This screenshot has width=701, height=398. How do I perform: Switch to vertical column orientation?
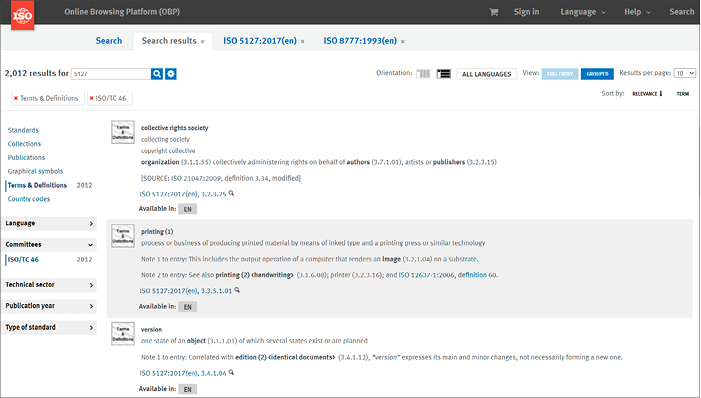click(423, 74)
